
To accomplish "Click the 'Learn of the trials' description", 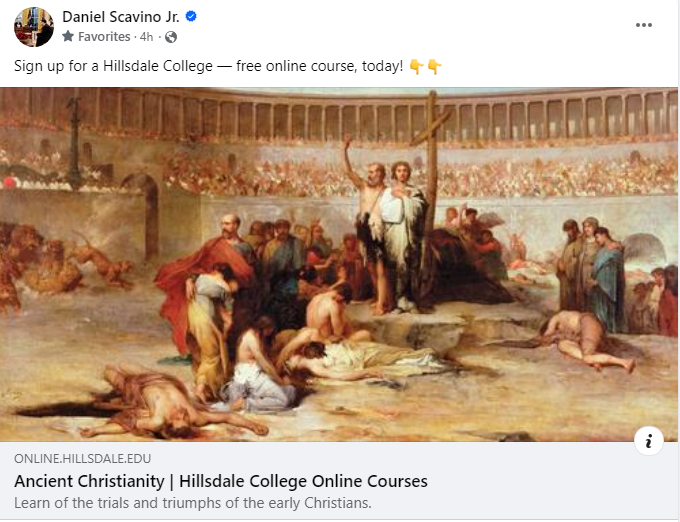I will 192,503.
